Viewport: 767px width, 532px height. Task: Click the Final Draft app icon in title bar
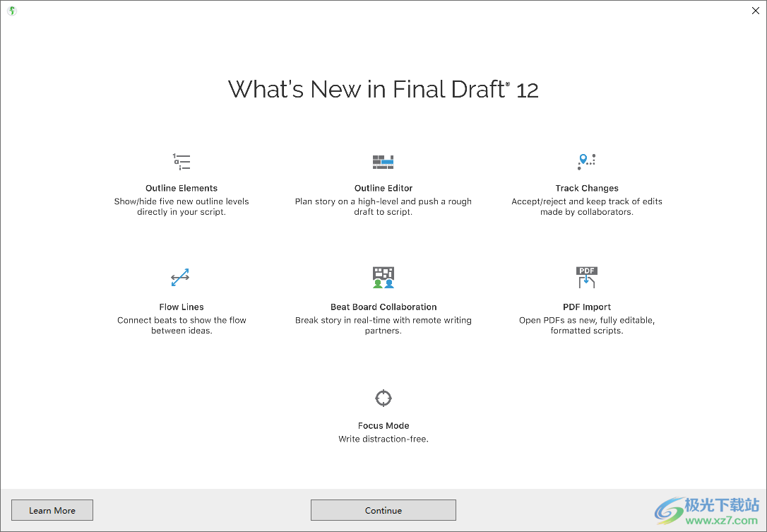pos(12,11)
